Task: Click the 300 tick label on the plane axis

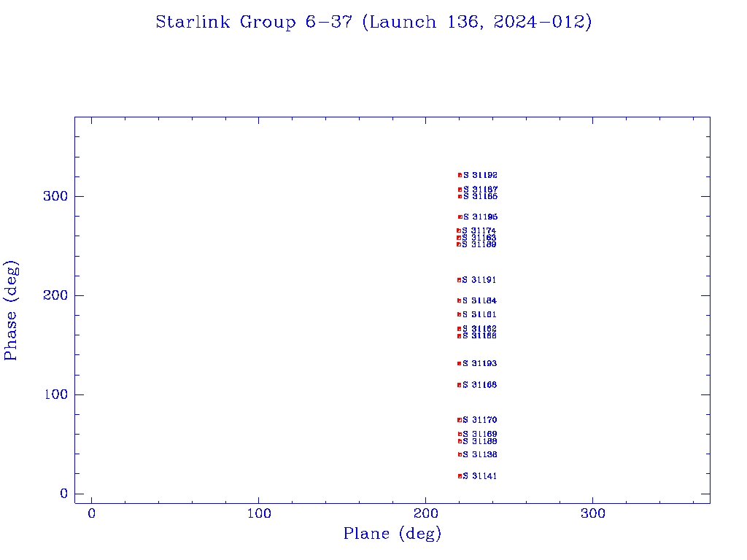Action: 592,513
